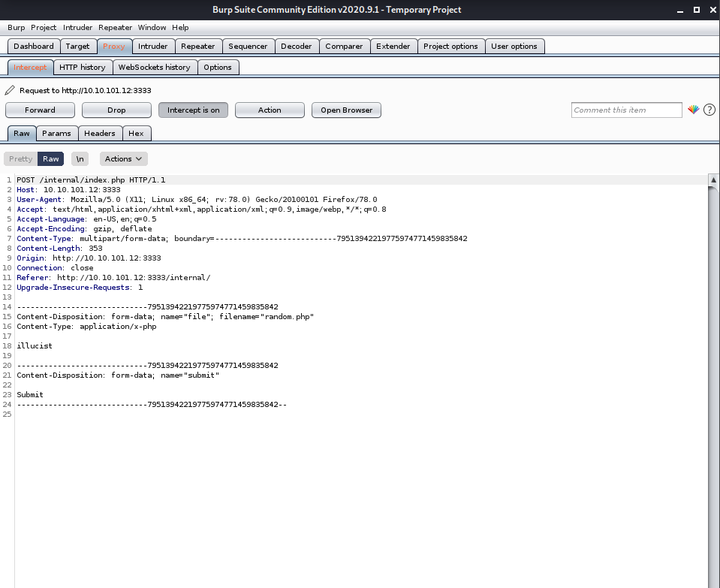Screen dimensions: 720x588
Task: Open the Intruder menu in menu bar
Action: (x=77, y=28)
